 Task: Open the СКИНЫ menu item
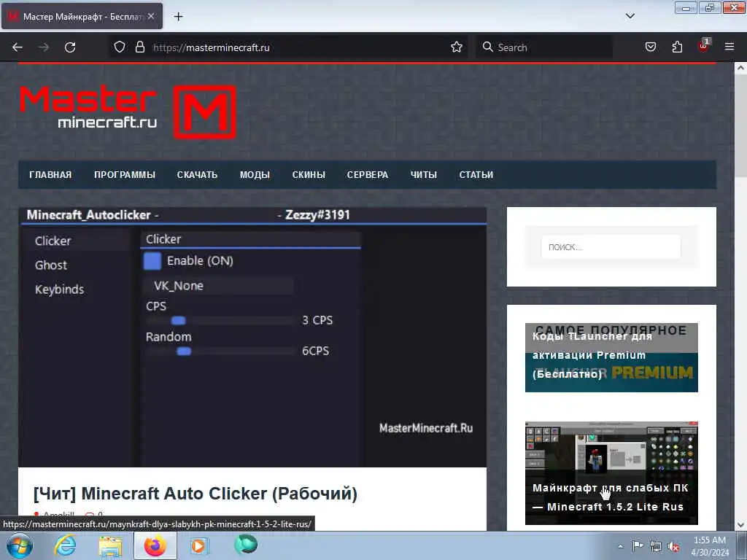pos(309,175)
